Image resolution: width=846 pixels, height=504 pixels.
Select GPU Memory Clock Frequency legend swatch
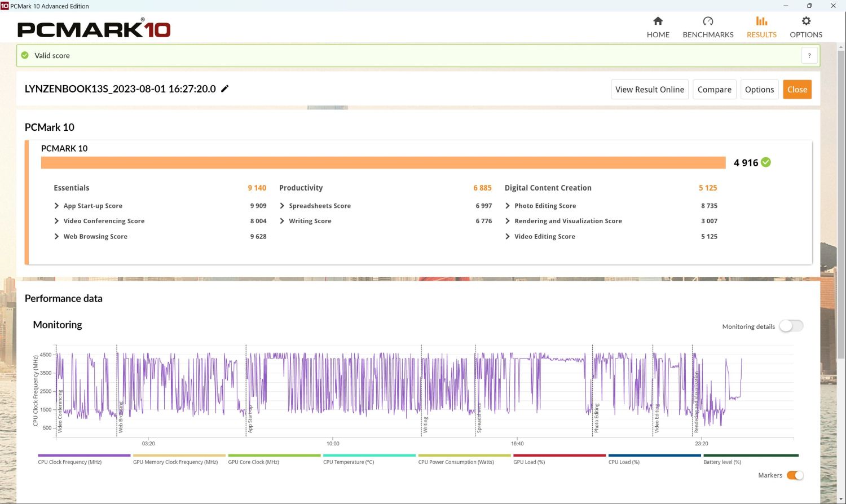click(179, 456)
